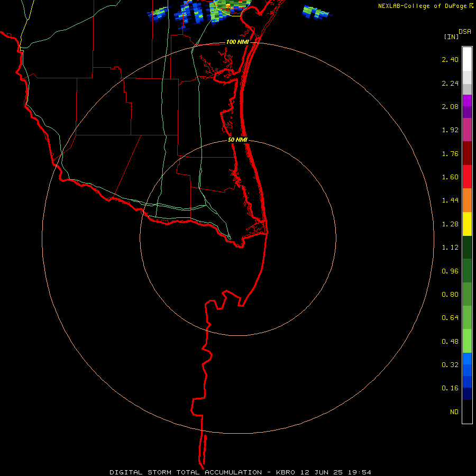Click the 0.16 legend value

point(450,388)
